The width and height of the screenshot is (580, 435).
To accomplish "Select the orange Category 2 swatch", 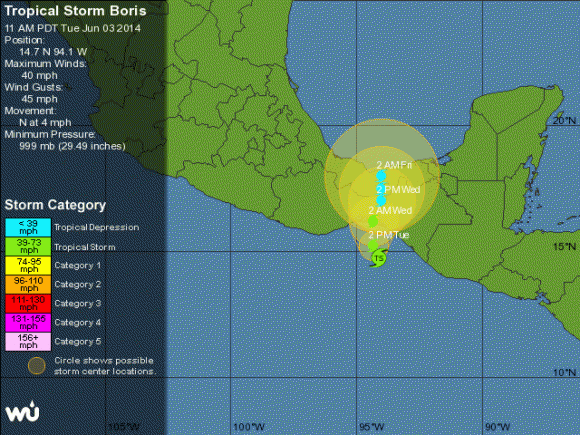I will point(28,284).
